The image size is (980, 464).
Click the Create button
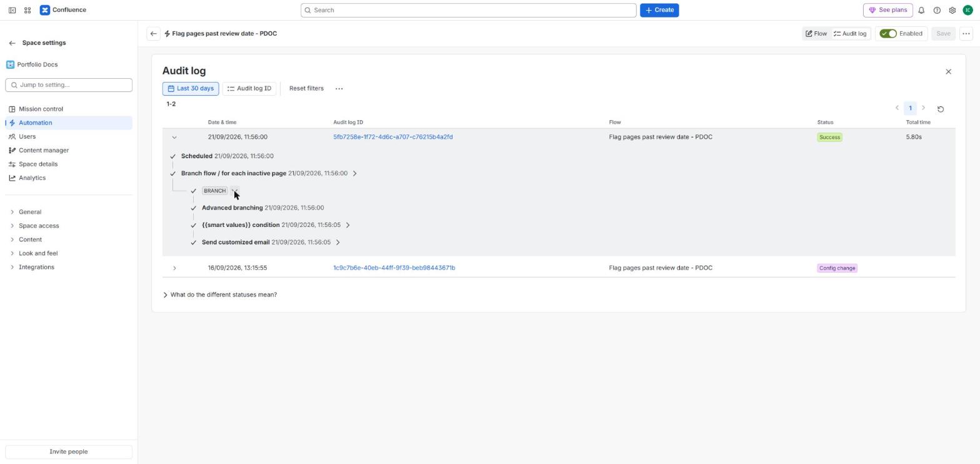coord(659,10)
